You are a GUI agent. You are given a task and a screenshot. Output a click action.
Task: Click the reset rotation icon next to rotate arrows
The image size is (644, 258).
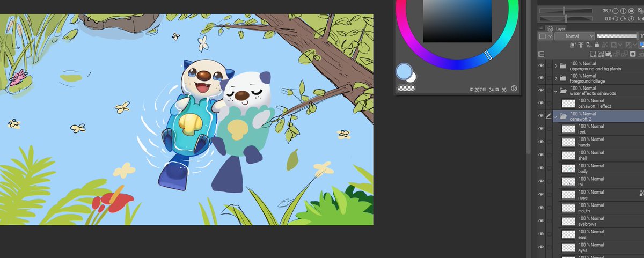pos(631,19)
